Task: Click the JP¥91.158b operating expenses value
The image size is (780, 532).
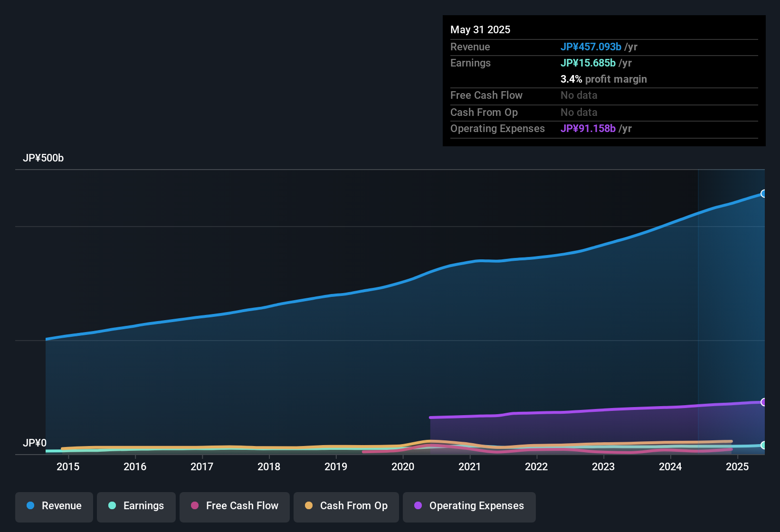Action: point(588,128)
